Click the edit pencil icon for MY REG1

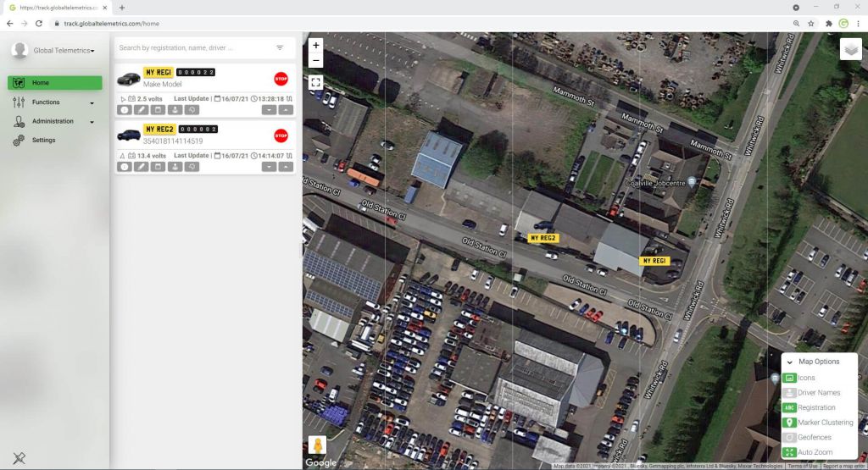pyautogui.click(x=141, y=109)
